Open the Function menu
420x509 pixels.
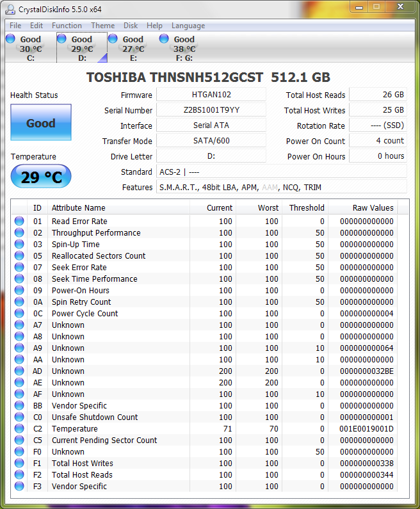(67, 26)
